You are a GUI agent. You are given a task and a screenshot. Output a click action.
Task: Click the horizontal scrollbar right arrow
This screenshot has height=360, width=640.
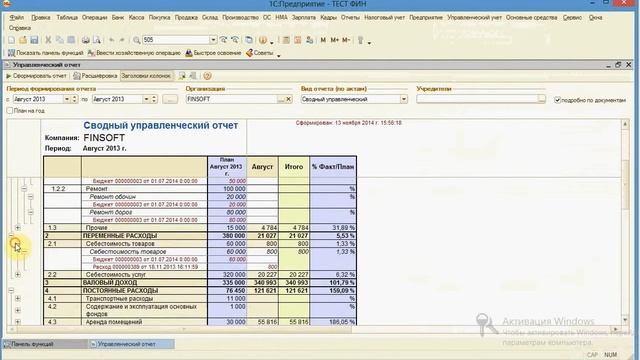[x=616, y=329]
